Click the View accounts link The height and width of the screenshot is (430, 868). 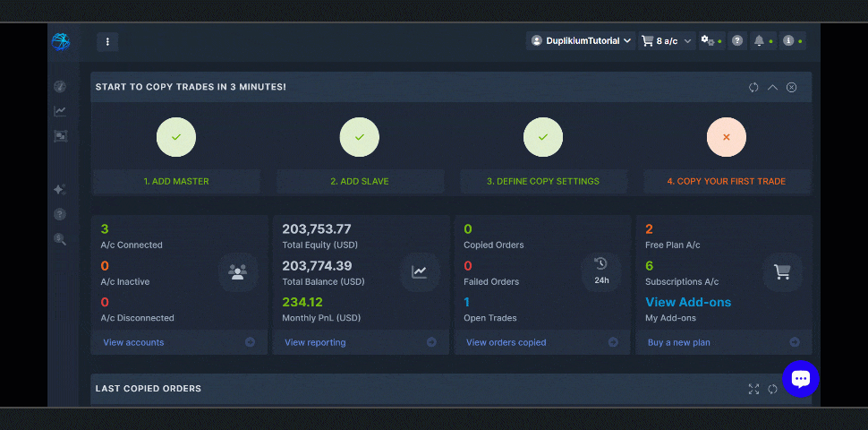133,342
